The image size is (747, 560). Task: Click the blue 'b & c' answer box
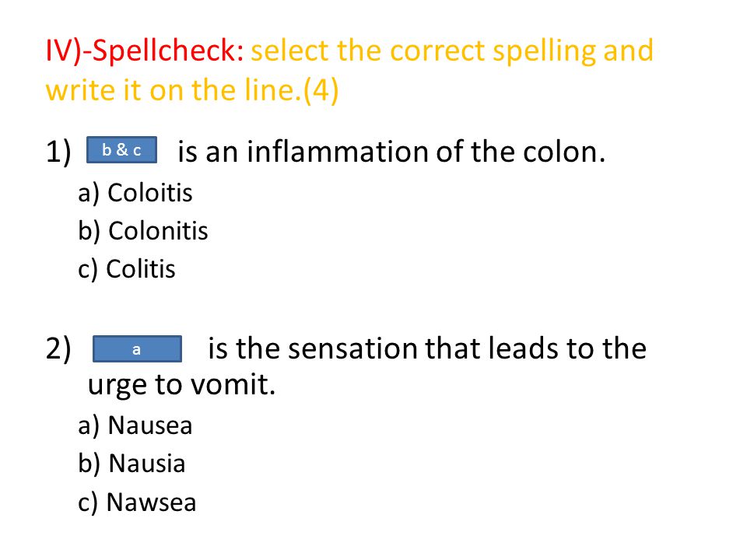coord(121,149)
